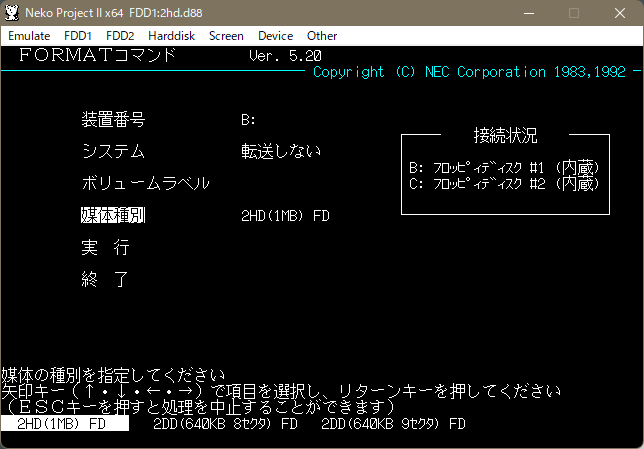Click the C: フロッピィディスク #2 line
The width and height of the screenshot is (644, 449).
[504, 184]
